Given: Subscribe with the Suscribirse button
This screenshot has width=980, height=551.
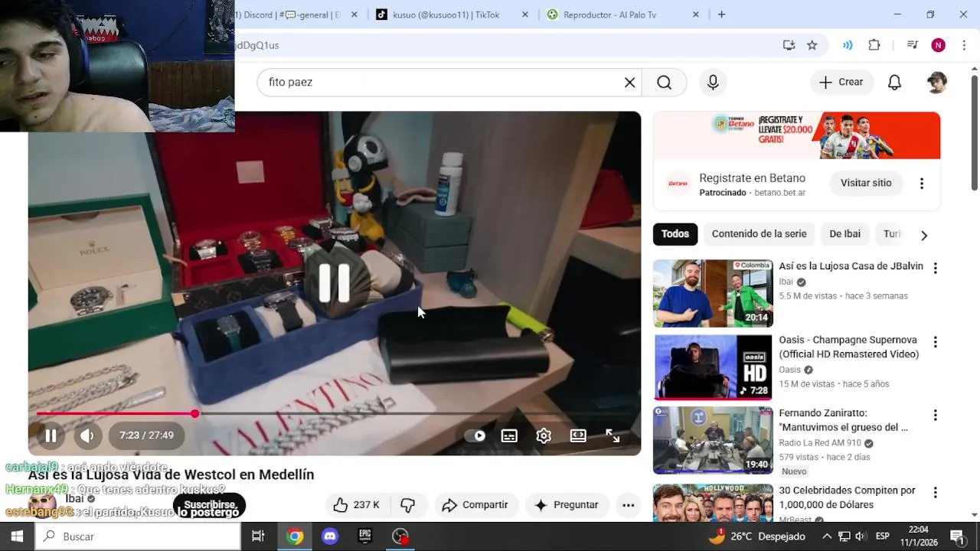Looking at the screenshot, I should [209, 506].
